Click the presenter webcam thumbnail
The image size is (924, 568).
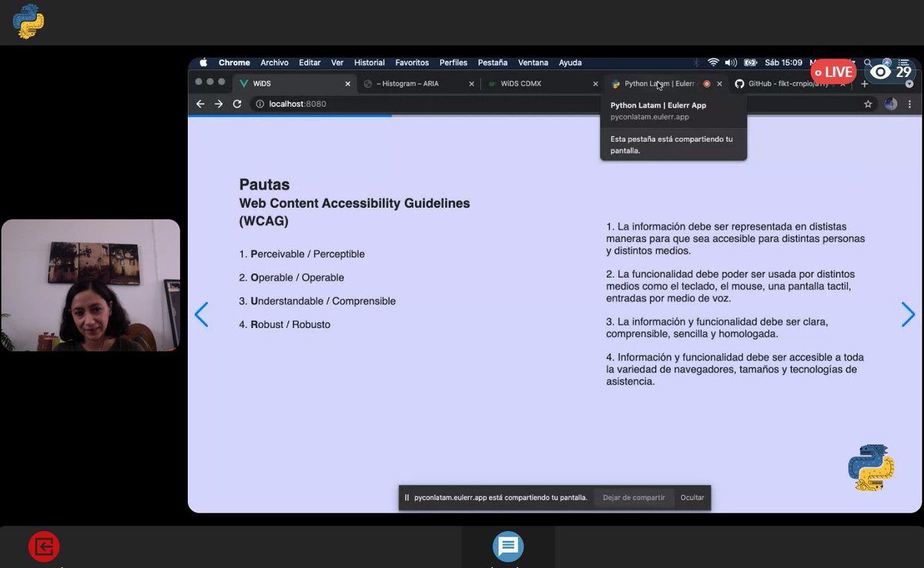click(90, 285)
